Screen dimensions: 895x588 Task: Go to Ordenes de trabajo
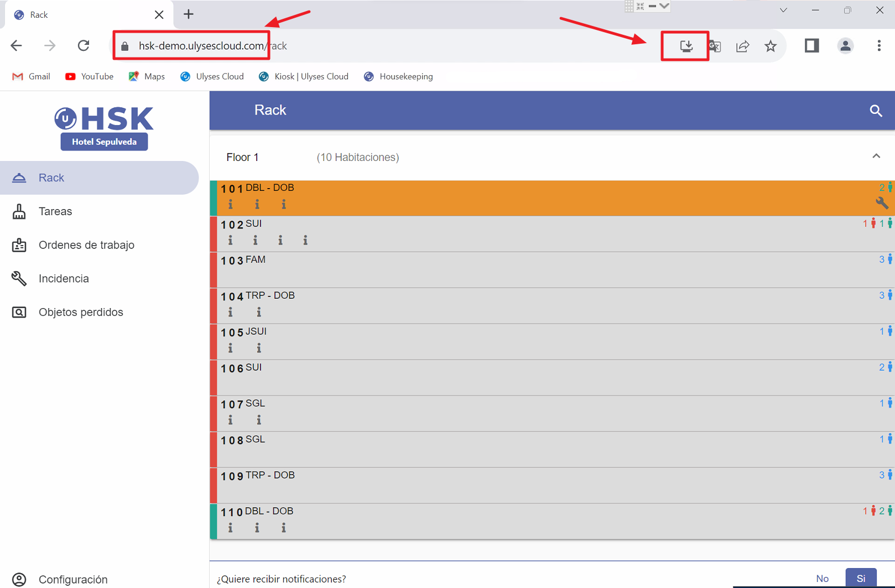[x=86, y=245]
